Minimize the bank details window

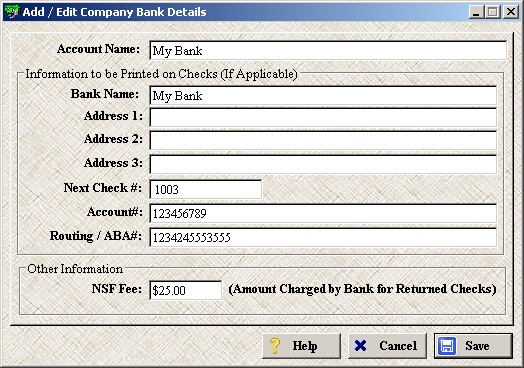(x=476, y=12)
